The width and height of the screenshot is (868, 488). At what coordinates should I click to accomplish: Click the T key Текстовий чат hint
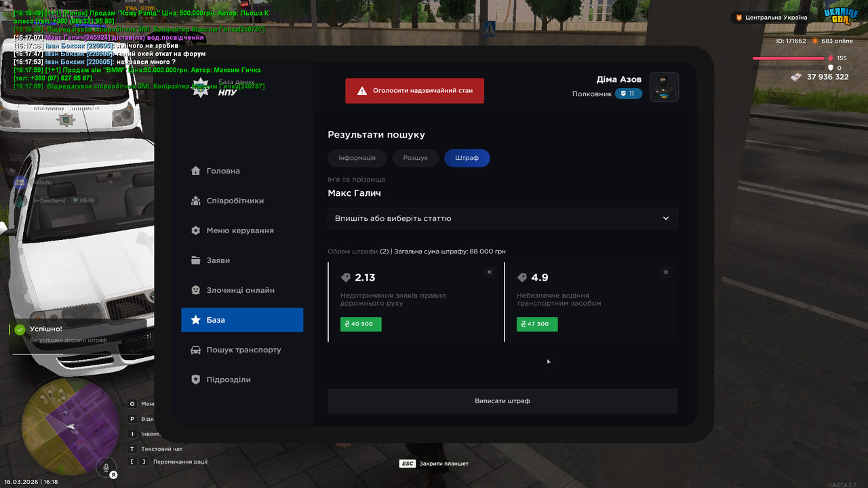coord(155,449)
